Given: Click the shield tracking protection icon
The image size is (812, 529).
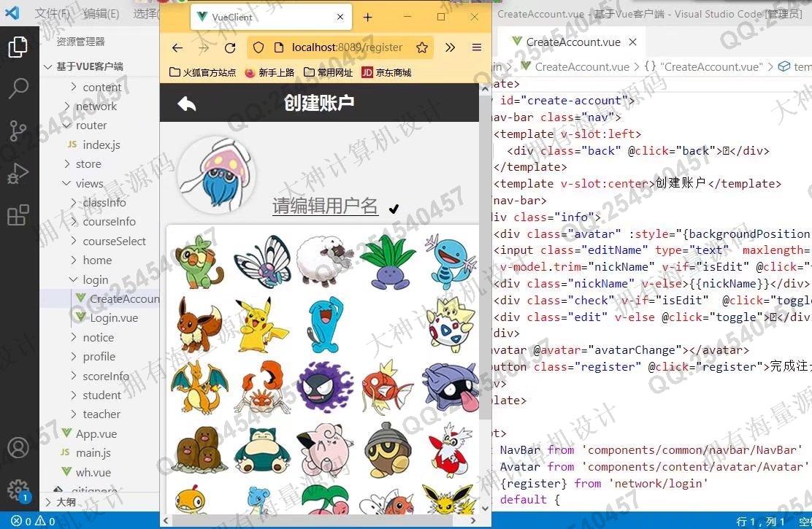Looking at the screenshot, I should tap(258, 47).
